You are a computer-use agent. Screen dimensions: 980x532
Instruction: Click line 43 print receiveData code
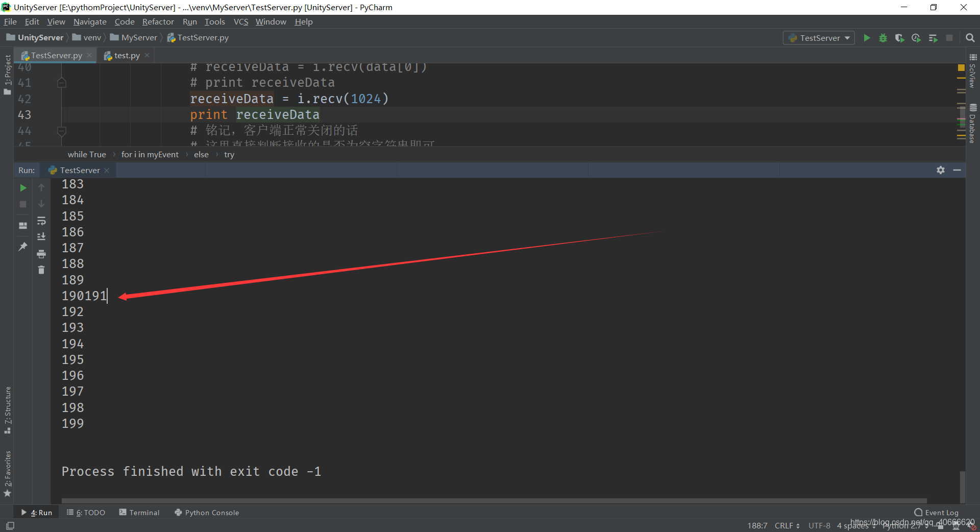click(255, 114)
